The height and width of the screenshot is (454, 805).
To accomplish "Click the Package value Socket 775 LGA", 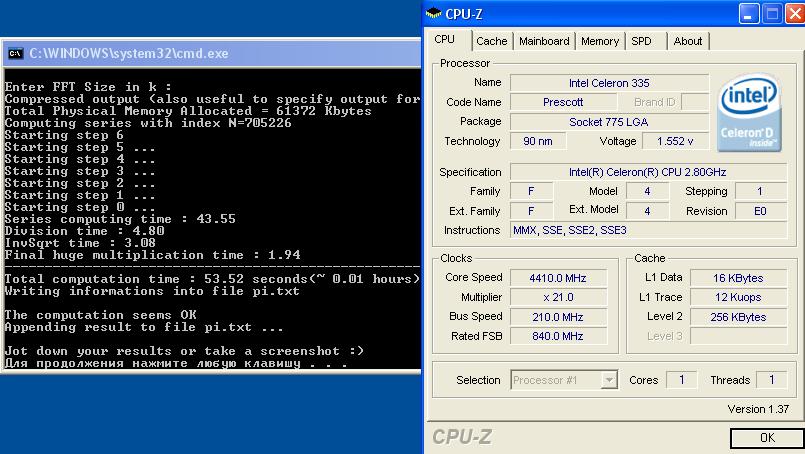I will click(x=609, y=122).
